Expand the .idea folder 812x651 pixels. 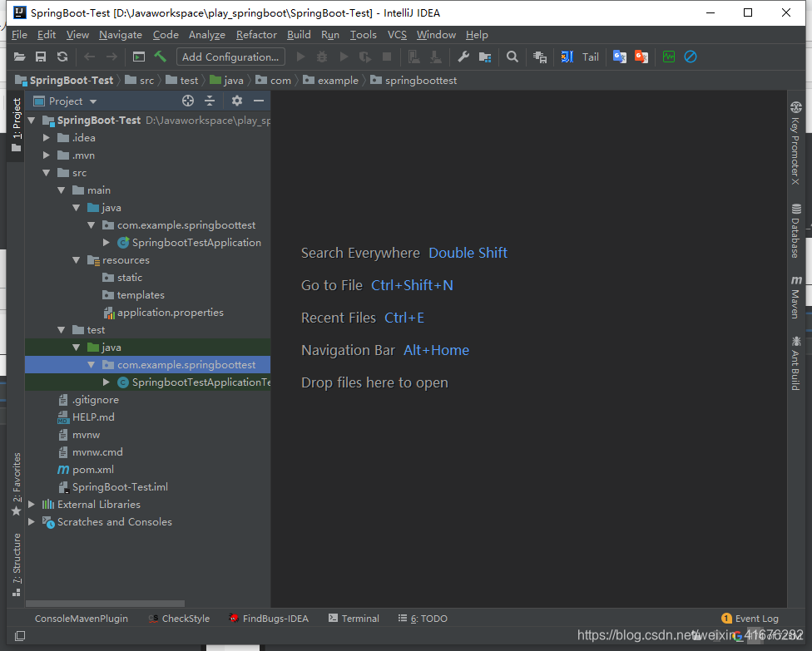coord(46,138)
